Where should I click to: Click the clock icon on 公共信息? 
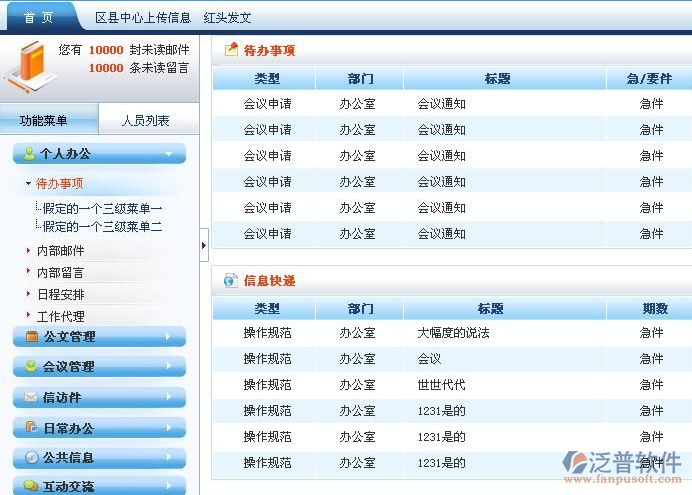(x=31, y=458)
